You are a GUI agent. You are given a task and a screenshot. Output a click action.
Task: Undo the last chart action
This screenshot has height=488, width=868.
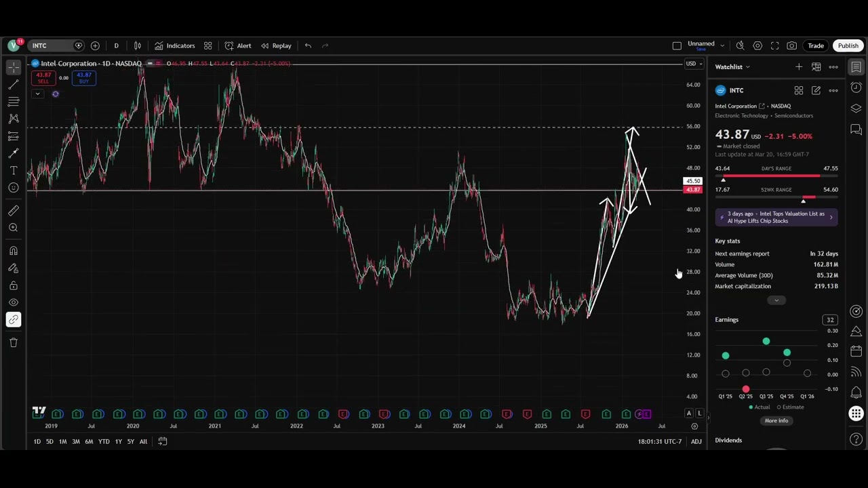click(308, 45)
